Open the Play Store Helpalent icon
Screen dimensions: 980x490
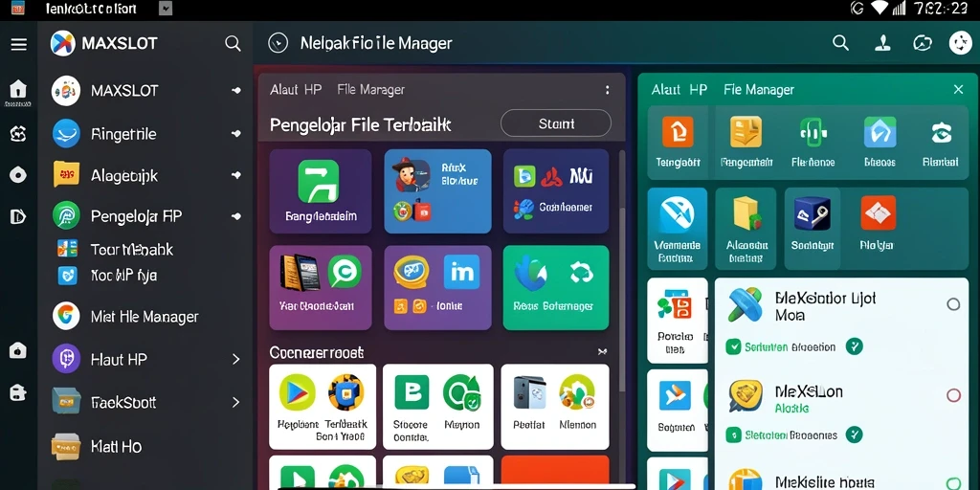(x=297, y=392)
